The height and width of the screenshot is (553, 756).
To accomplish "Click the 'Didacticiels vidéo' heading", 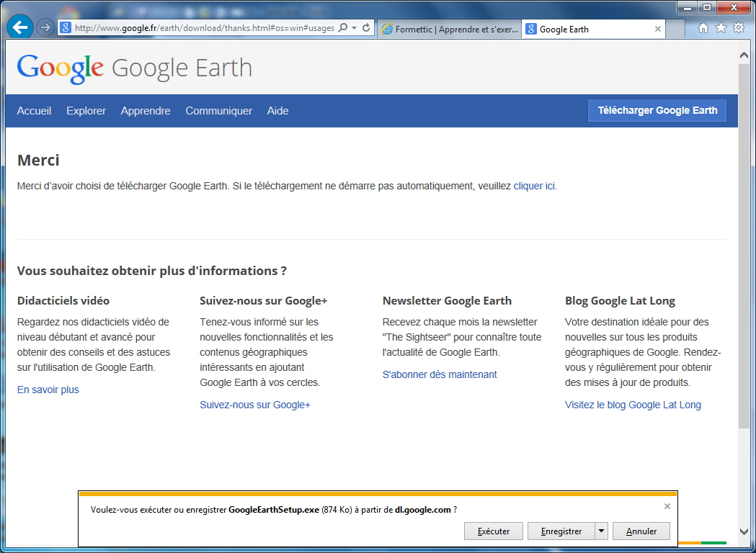I will click(63, 300).
